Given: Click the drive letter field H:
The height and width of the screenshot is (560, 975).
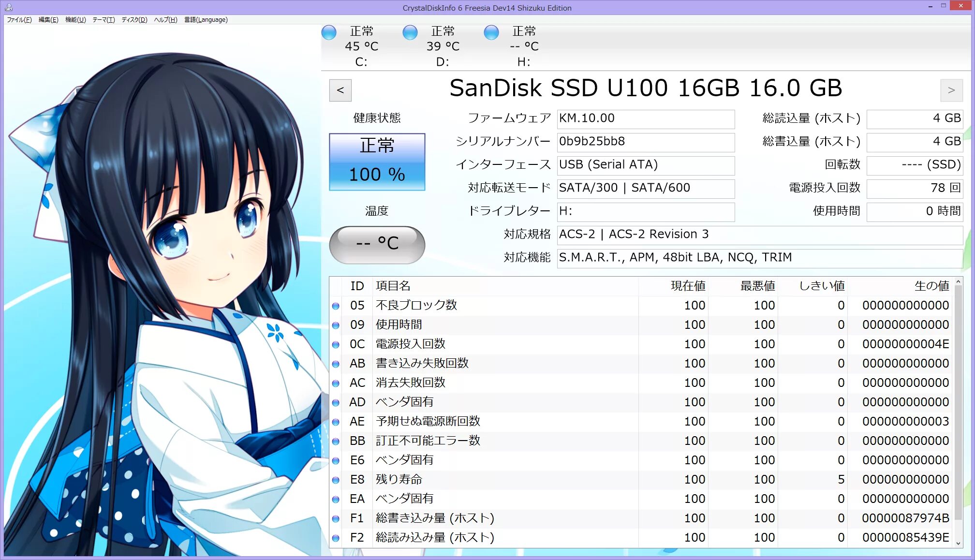Looking at the screenshot, I should pos(646,212).
